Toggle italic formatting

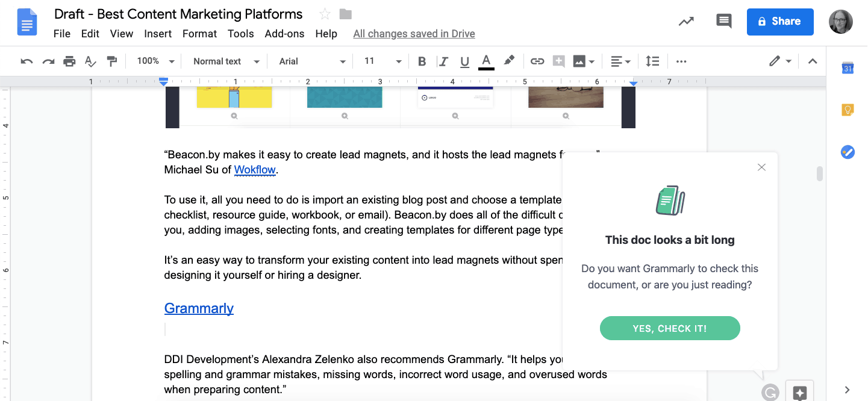click(443, 61)
